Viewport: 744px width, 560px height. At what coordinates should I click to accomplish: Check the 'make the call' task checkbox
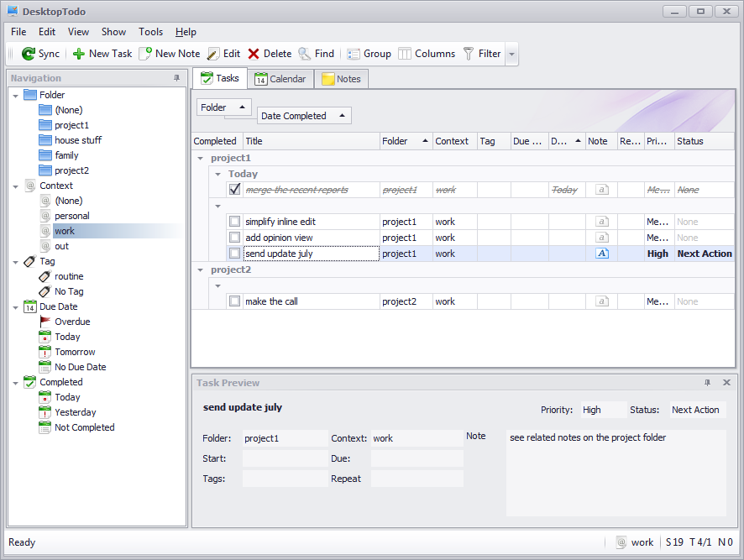(234, 301)
